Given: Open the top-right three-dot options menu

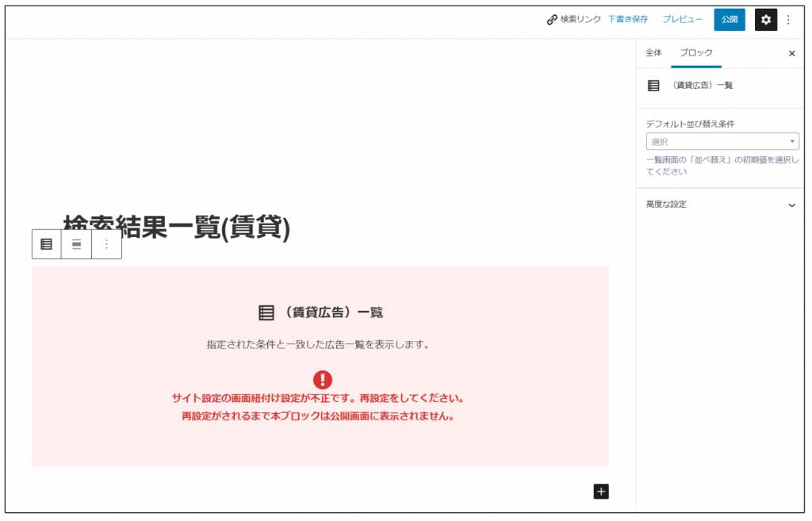Looking at the screenshot, I should pyautogui.click(x=788, y=21).
